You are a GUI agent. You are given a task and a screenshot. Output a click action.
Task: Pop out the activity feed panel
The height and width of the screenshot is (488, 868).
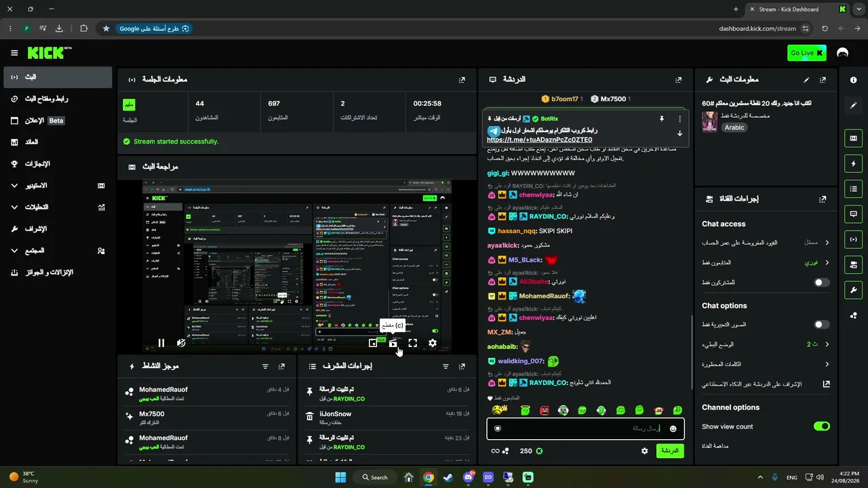pos(281,366)
